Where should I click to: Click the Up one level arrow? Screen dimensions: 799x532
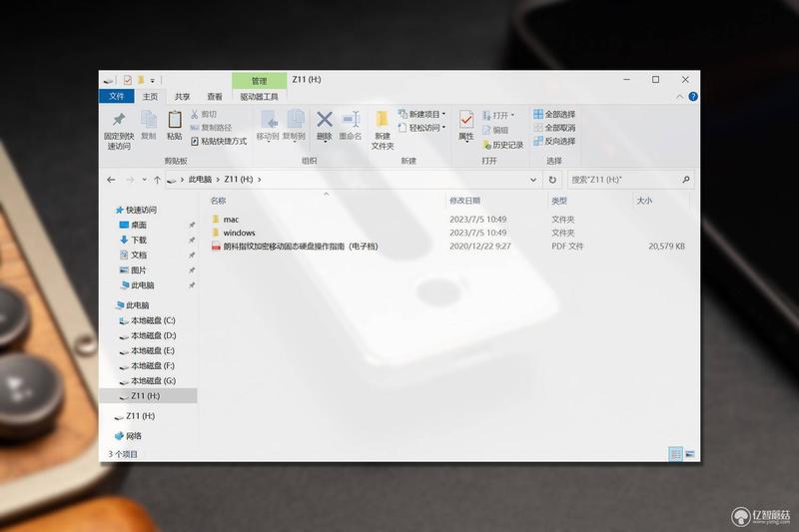pyautogui.click(x=158, y=180)
